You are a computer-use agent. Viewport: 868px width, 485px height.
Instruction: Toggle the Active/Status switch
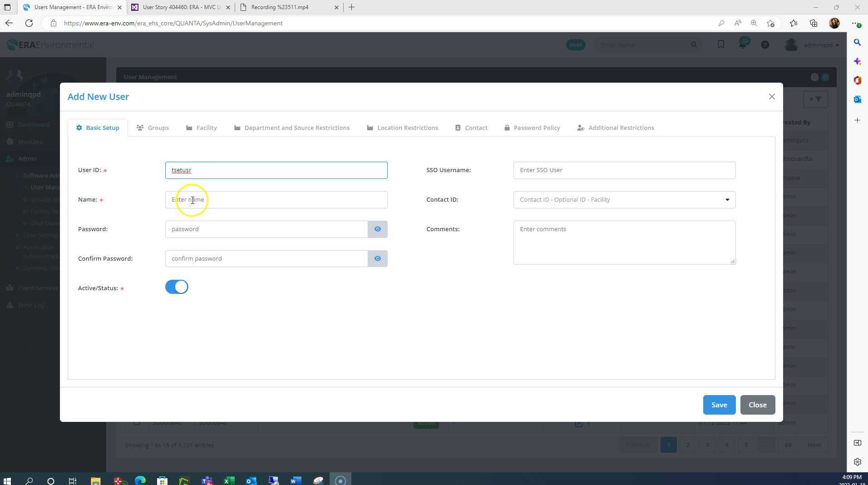(x=177, y=287)
